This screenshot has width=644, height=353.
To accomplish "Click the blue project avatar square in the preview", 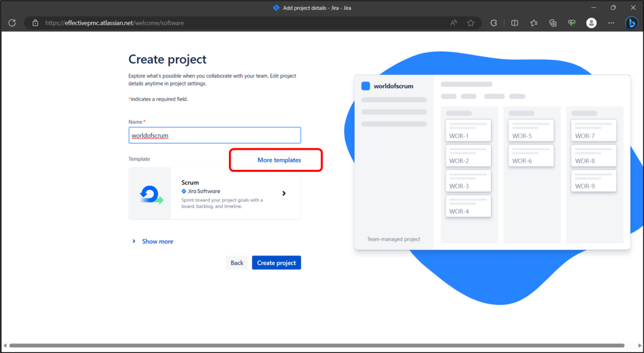I will click(x=365, y=86).
